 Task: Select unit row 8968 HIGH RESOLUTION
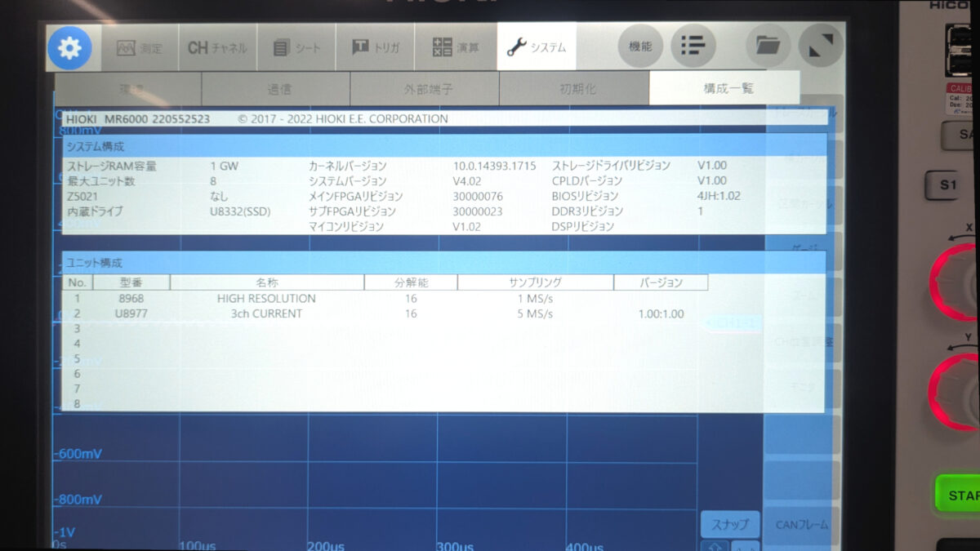[385, 299]
